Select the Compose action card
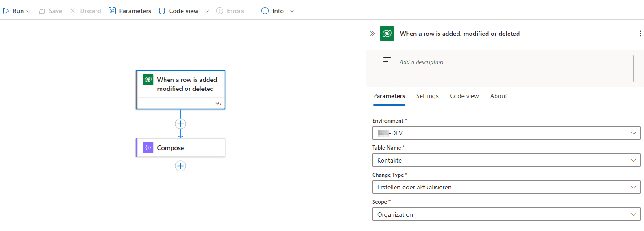 tap(180, 148)
